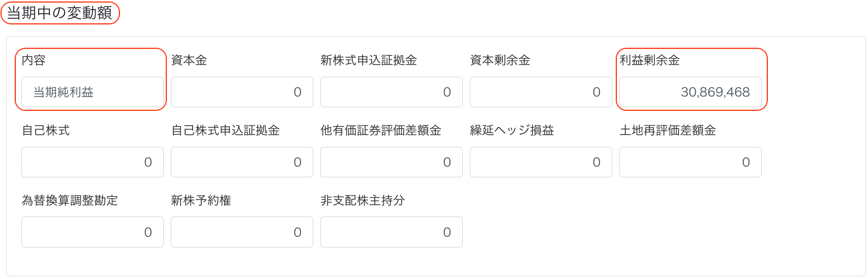Click the 非支配株主持分 input field
Image resolution: width=868 pixels, height=279 pixels.
tap(391, 232)
